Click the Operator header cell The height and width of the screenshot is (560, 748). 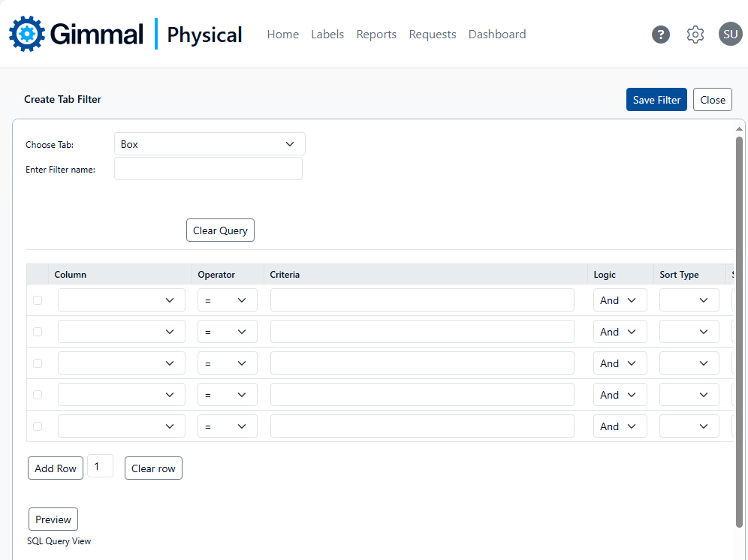[228, 274]
